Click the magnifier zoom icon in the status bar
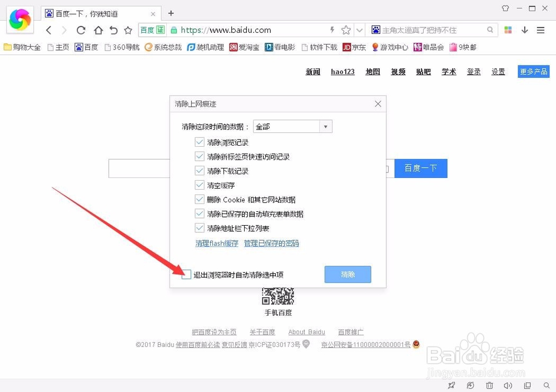 pos(546,385)
